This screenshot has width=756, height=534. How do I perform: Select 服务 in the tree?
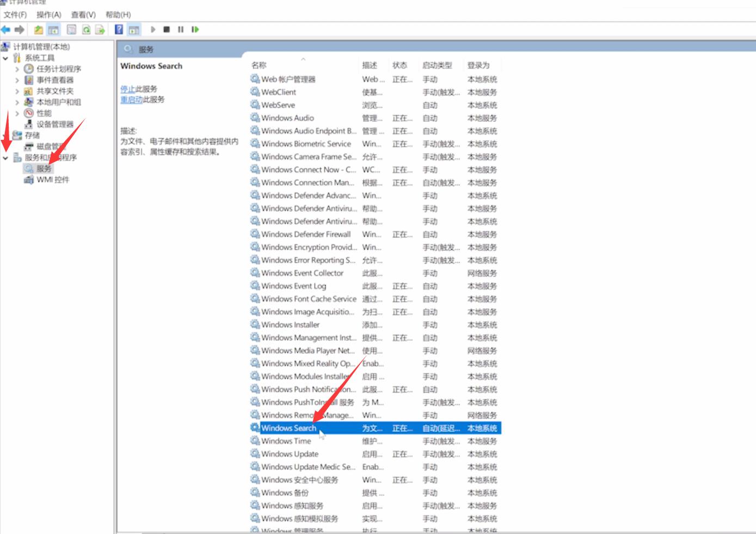pyautogui.click(x=44, y=169)
